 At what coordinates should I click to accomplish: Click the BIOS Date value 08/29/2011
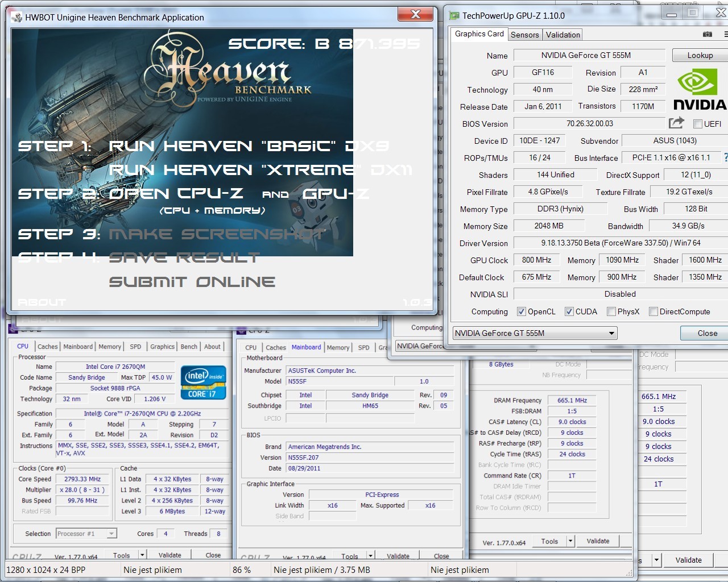point(370,468)
